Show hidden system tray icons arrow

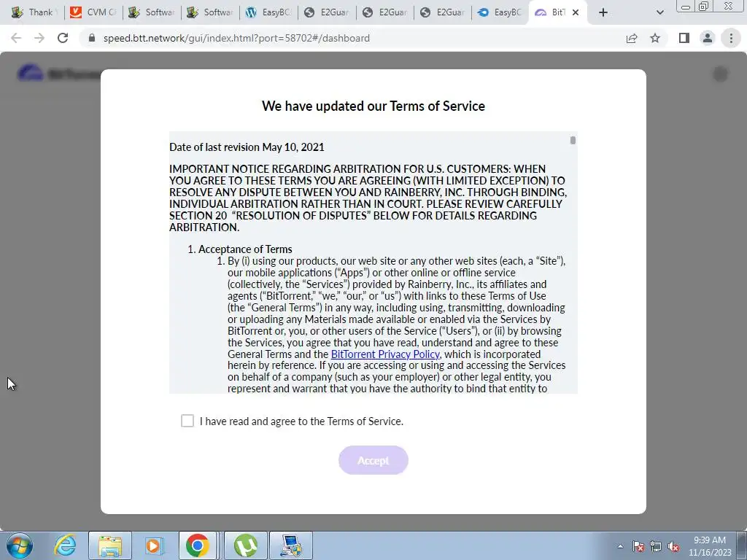point(620,546)
